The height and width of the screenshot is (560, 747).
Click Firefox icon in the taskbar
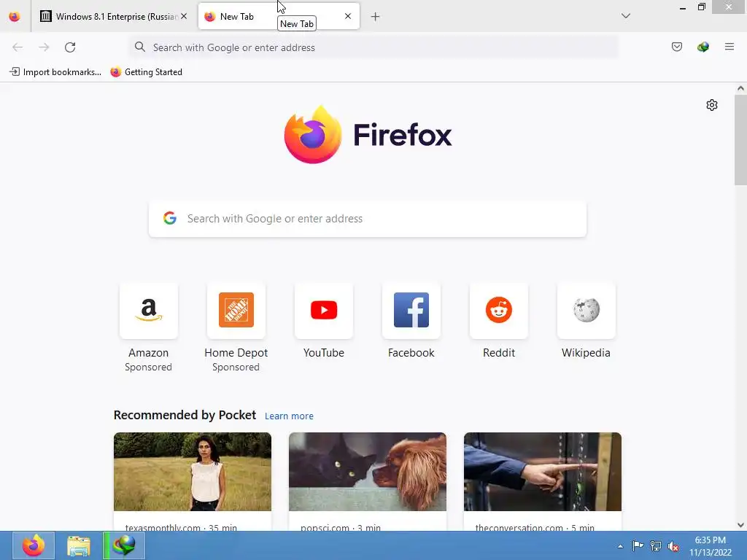tap(34, 545)
